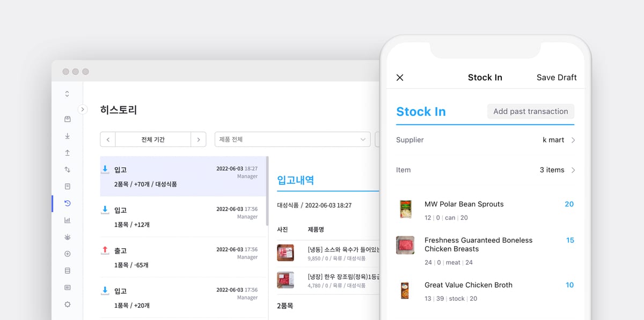
Task: Open the notes document icon in sidebar
Action: [67, 186]
